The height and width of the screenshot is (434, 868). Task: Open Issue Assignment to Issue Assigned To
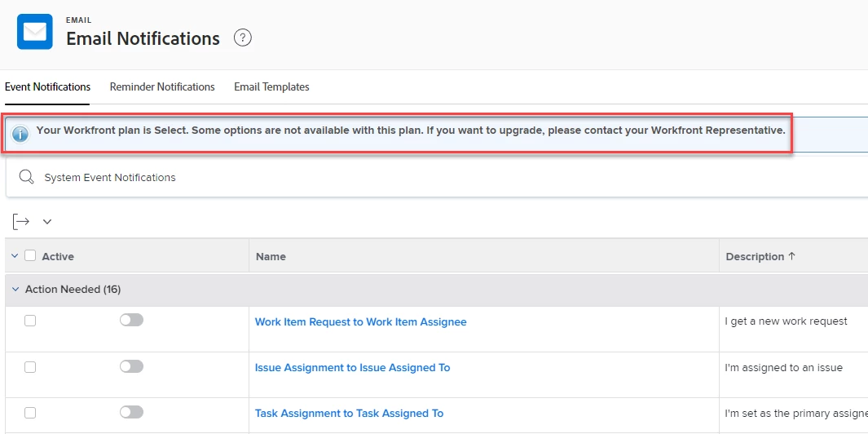[x=353, y=367]
